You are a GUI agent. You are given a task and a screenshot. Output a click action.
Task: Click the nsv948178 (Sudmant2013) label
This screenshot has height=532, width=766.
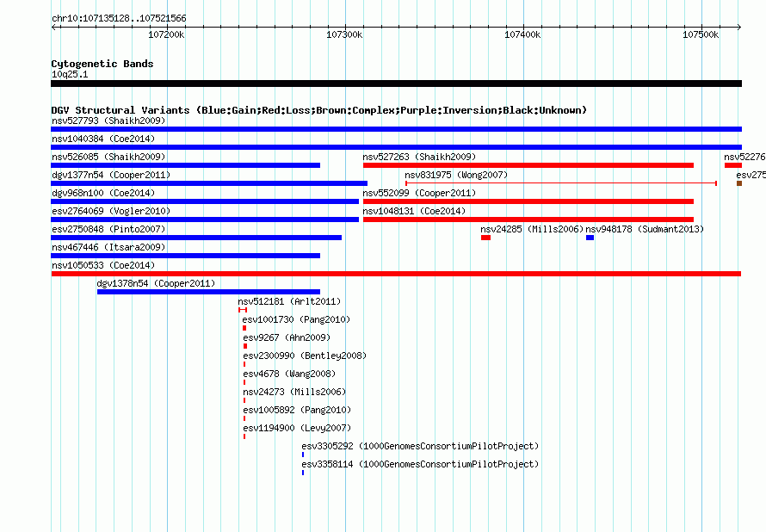tap(645, 229)
